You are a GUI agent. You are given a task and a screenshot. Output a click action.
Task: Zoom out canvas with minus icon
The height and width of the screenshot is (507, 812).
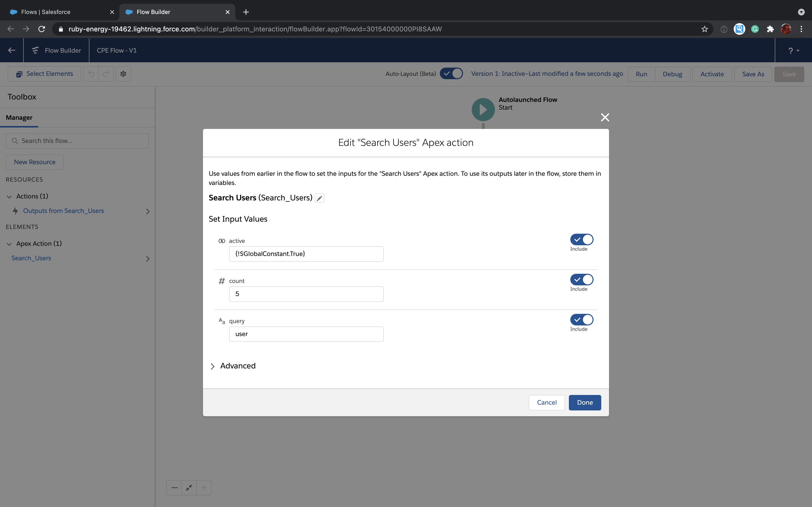(x=174, y=487)
